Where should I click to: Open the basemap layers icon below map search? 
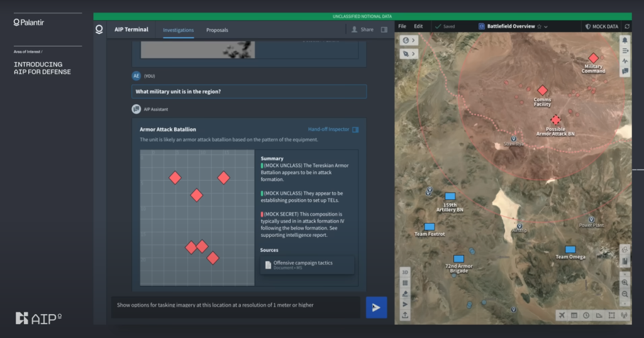625,261
